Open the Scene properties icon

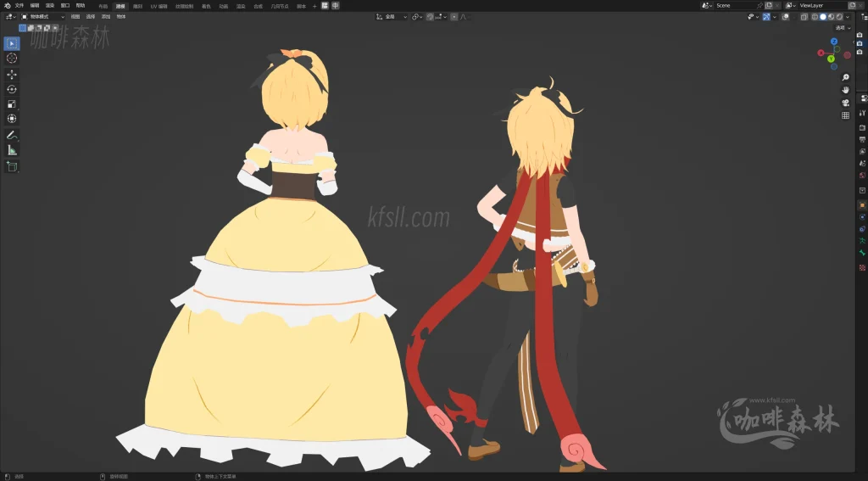point(862,164)
